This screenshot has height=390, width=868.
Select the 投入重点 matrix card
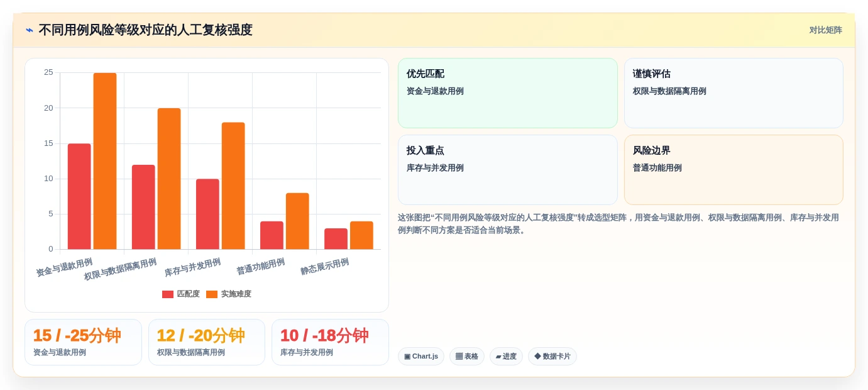[508, 170]
